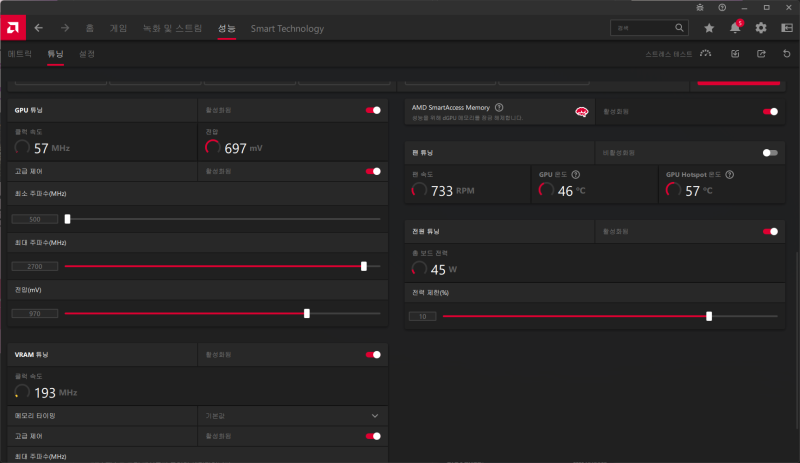The image size is (800, 463).
Task: Launch the 스트레스 테스트 gauge icon
Action: 706,54
